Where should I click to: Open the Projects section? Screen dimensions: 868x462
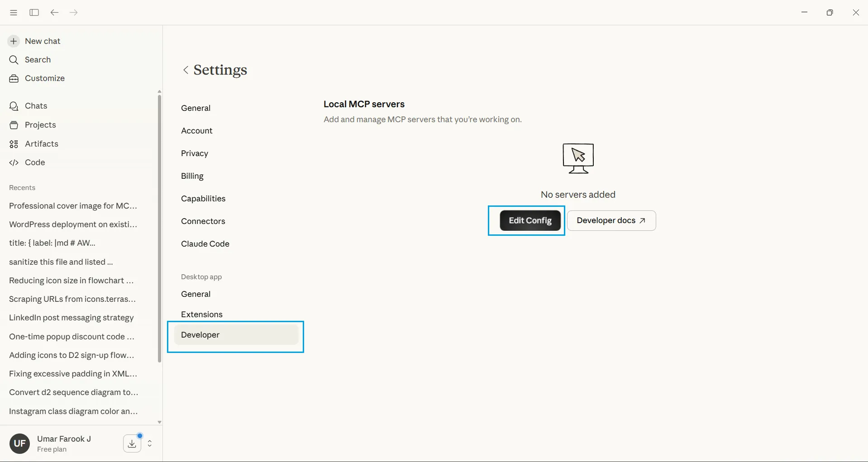(x=40, y=125)
